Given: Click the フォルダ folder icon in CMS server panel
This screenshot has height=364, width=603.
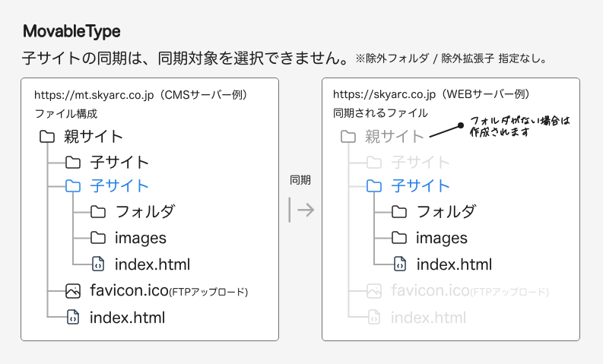Looking at the screenshot, I should 98,212.
